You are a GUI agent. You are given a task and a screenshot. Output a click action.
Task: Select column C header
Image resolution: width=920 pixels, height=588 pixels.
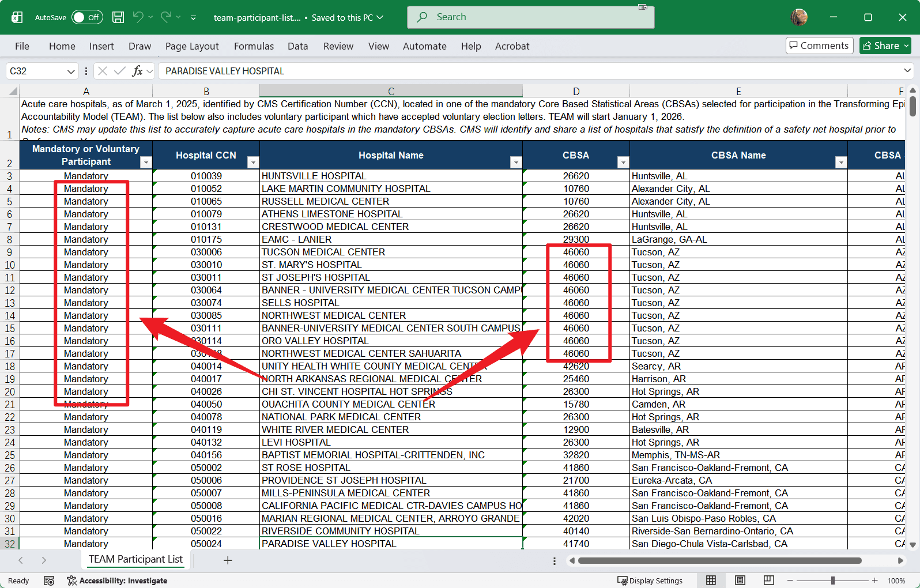(x=391, y=91)
